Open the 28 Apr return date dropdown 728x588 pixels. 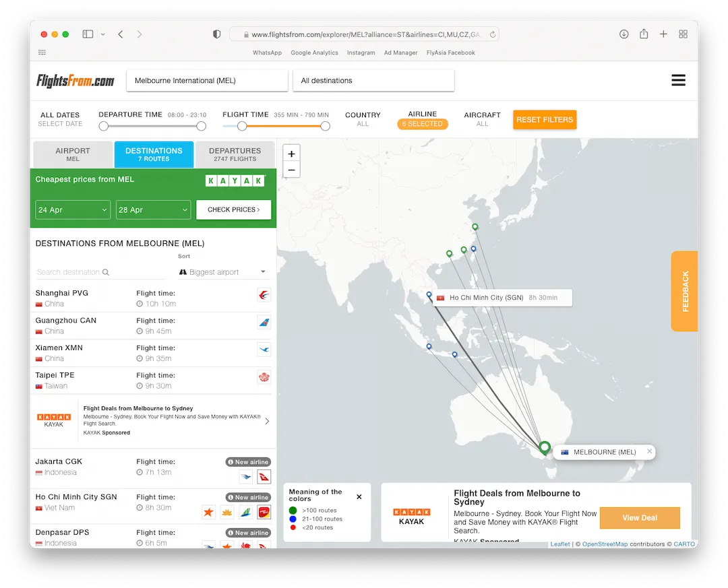tap(153, 210)
